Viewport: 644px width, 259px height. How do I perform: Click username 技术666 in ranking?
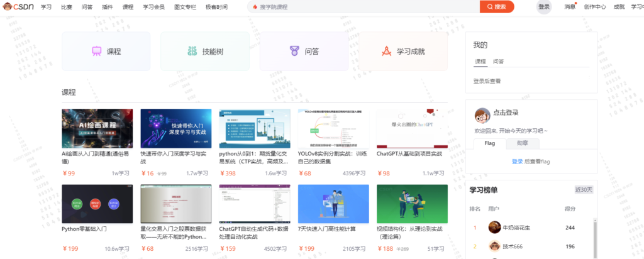tap(513, 246)
